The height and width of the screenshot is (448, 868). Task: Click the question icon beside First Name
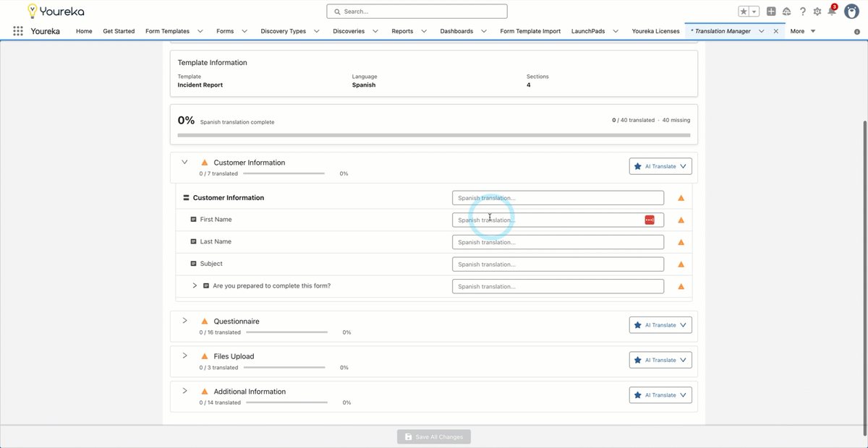tap(193, 219)
